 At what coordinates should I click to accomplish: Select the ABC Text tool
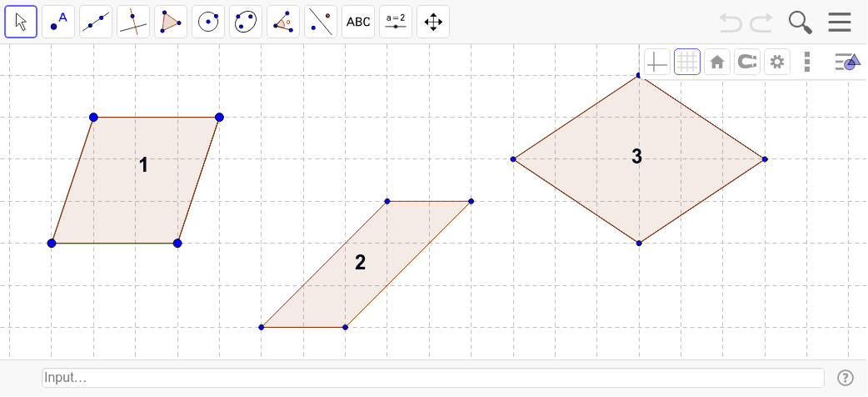(358, 22)
